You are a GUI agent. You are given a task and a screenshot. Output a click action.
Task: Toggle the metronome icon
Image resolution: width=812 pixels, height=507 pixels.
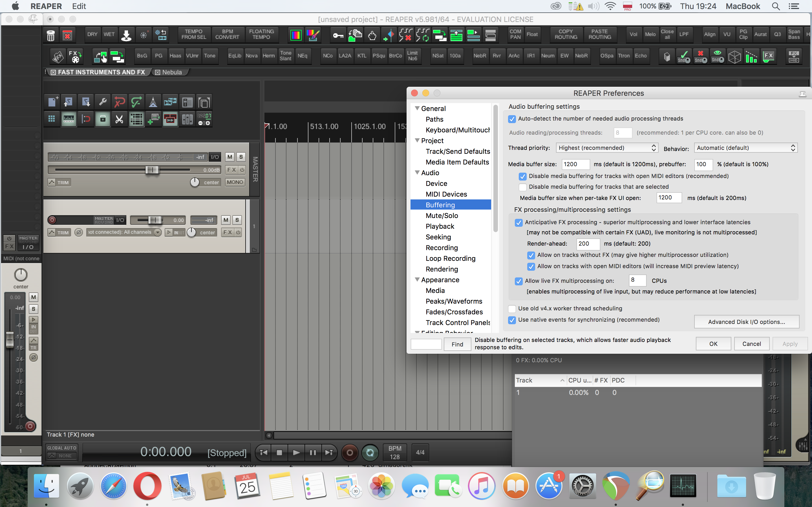pos(153,102)
